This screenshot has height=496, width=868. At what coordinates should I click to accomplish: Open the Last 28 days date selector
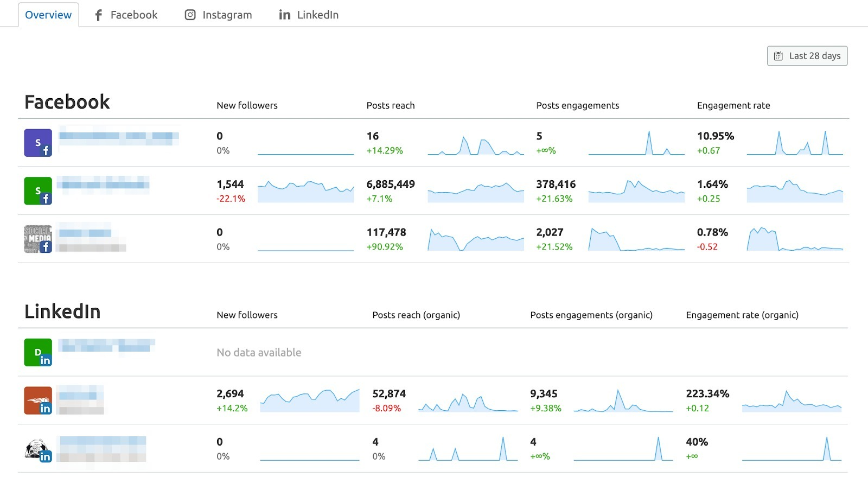(807, 55)
